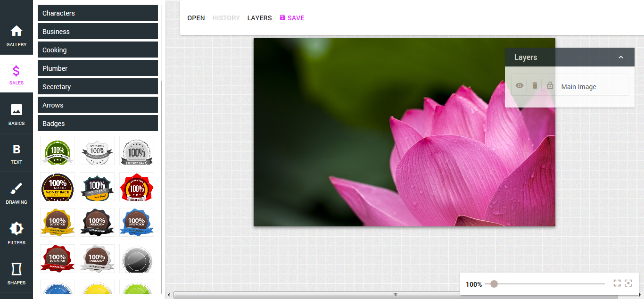Click the 100% zoom level text

point(474,284)
